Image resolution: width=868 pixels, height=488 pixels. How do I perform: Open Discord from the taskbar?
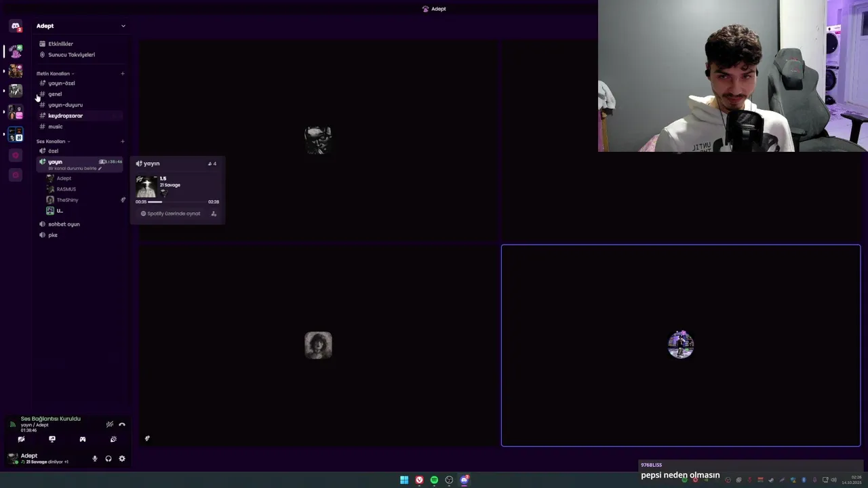(x=465, y=480)
